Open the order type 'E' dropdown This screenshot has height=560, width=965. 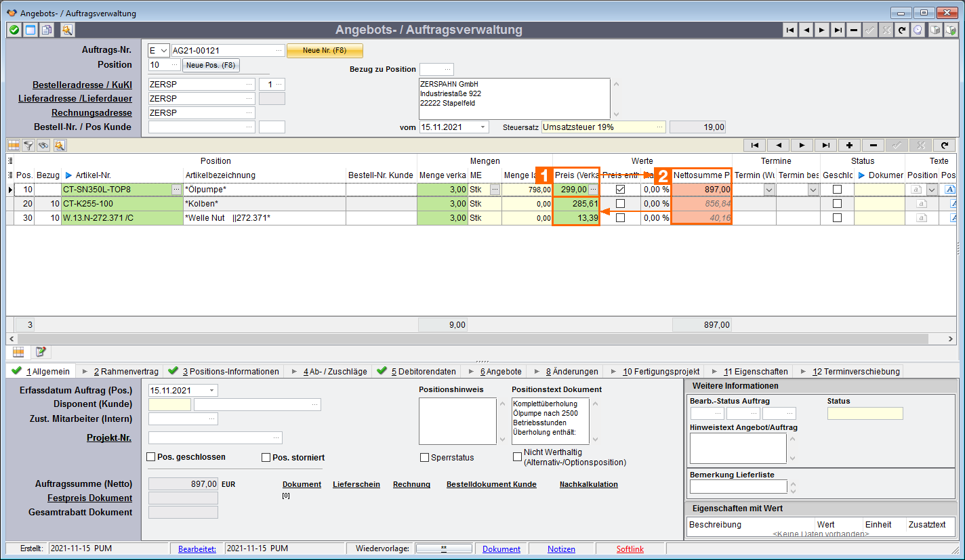(x=163, y=50)
